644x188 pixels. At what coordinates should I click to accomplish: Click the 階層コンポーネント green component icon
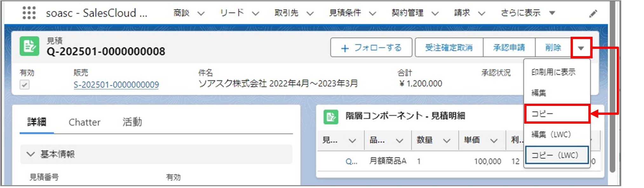tap(331, 116)
